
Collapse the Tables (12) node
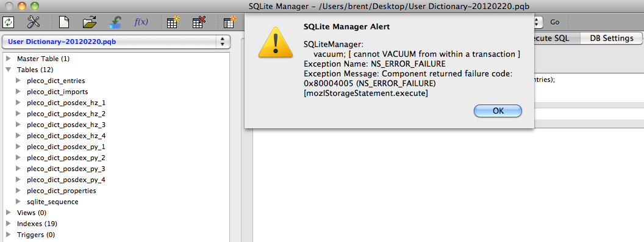[9, 70]
